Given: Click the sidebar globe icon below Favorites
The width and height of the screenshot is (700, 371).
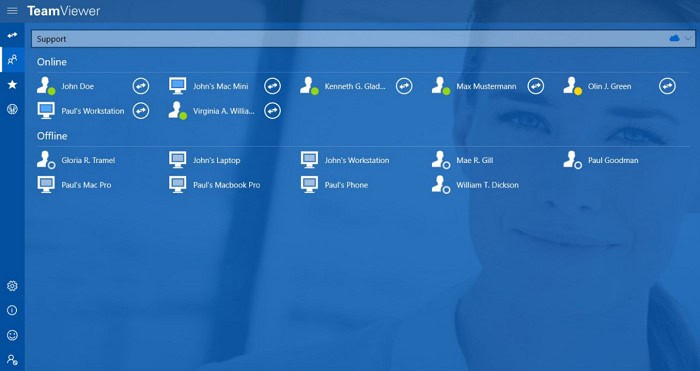Looking at the screenshot, I should [x=12, y=109].
